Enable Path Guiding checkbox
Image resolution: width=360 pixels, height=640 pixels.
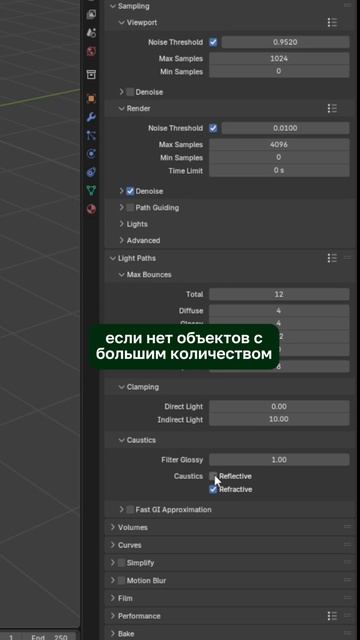coord(130,207)
